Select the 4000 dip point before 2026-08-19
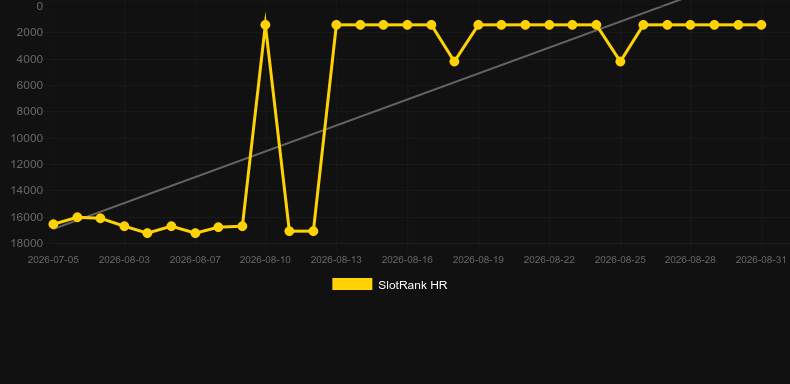The width and height of the screenshot is (790, 384). pos(454,61)
